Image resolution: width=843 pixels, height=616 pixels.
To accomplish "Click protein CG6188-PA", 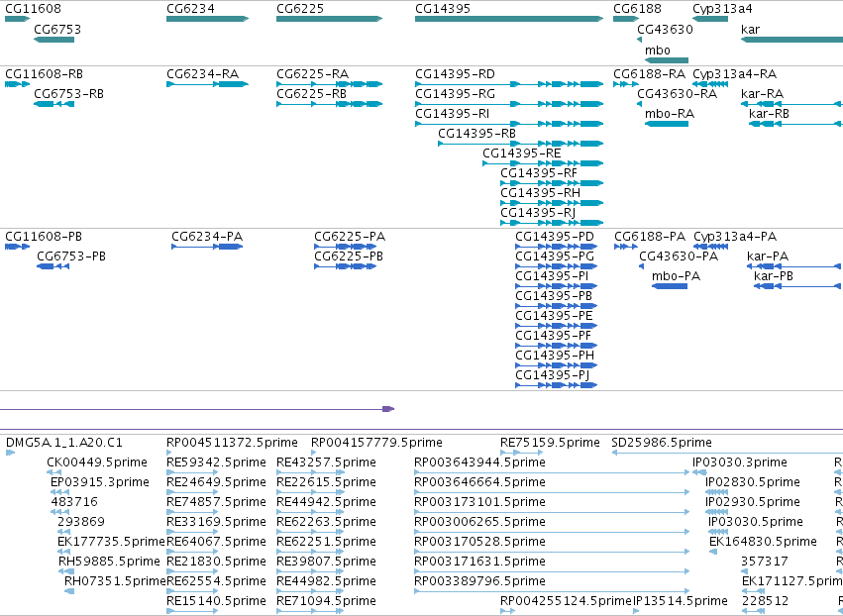I will 650,237.
